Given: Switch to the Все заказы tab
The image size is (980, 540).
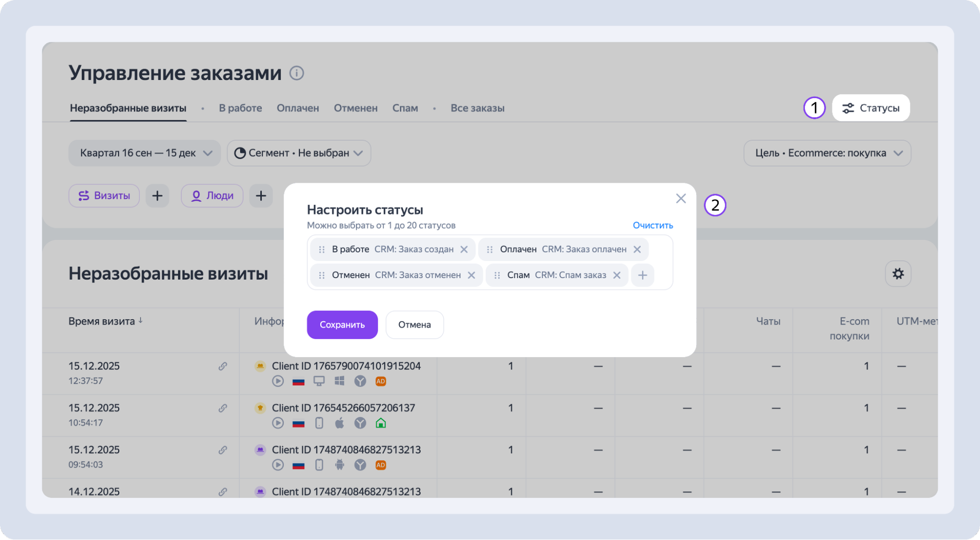Looking at the screenshot, I should pos(477,108).
